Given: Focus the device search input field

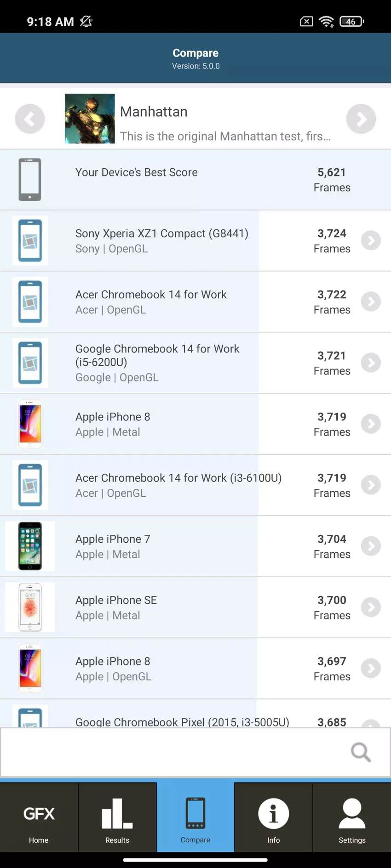Looking at the screenshot, I should pyautogui.click(x=175, y=752).
